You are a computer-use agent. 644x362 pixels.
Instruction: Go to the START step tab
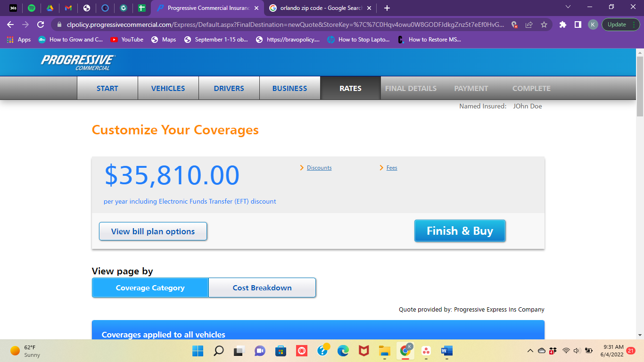point(107,88)
